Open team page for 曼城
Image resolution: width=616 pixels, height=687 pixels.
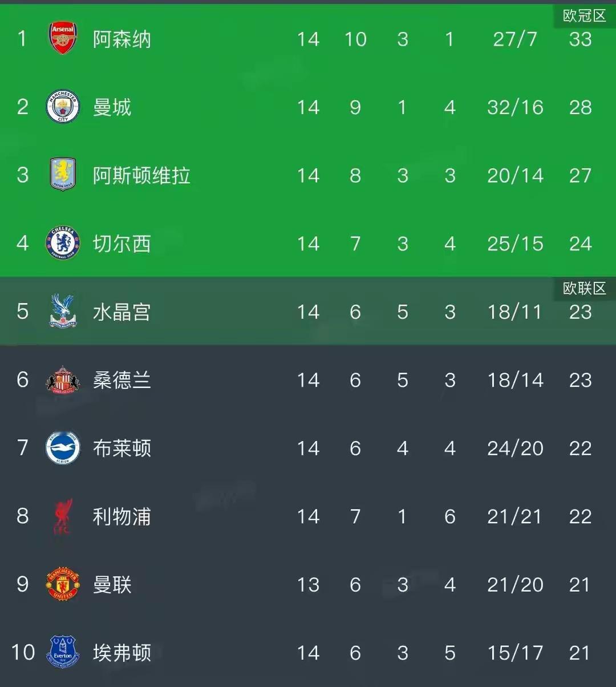[x=113, y=107]
